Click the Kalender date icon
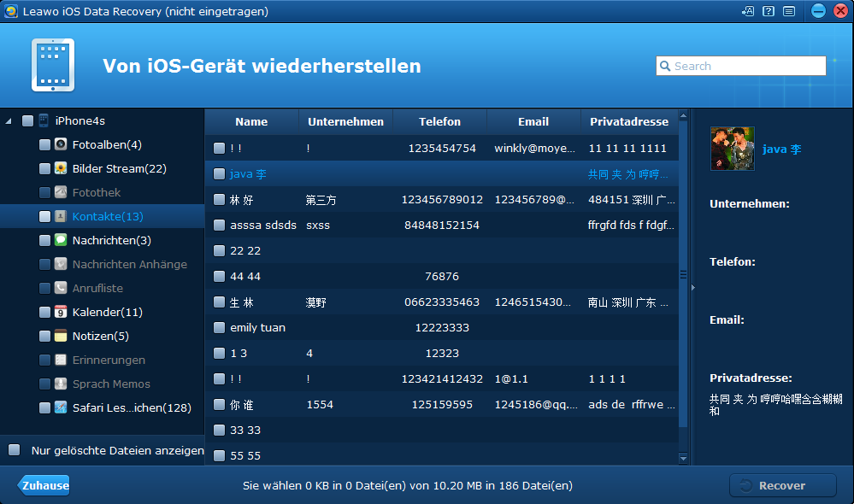This screenshot has height=504, width=854. click(61, 312)
